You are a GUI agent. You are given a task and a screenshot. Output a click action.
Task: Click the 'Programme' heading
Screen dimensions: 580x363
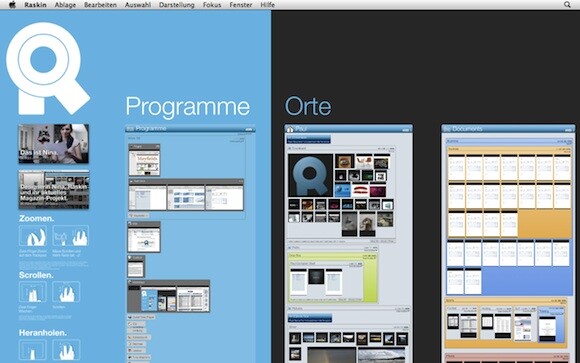coord(188,107)
